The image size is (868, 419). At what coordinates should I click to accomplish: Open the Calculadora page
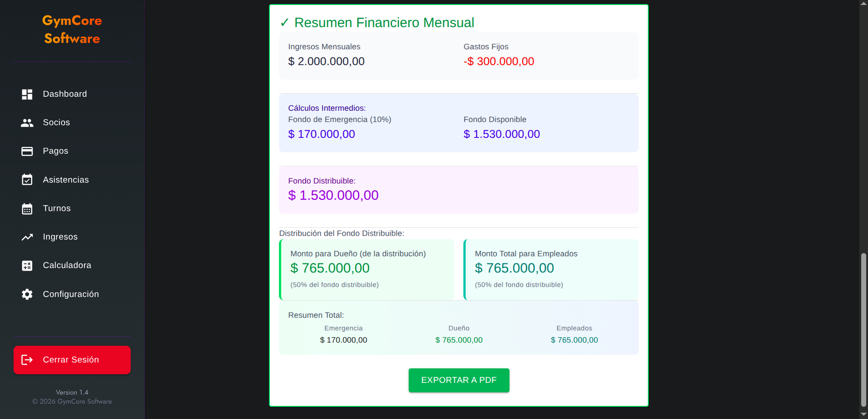[x=72, y=265]
